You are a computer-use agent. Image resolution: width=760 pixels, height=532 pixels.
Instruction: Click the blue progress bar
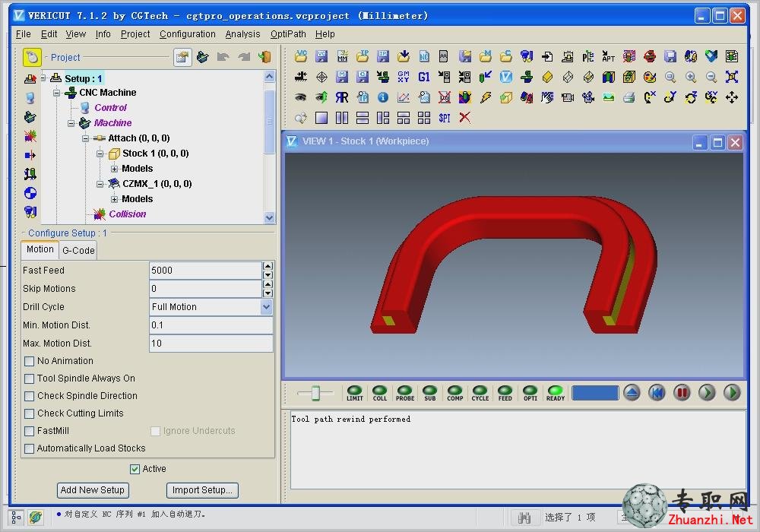[x=595, y=392]
